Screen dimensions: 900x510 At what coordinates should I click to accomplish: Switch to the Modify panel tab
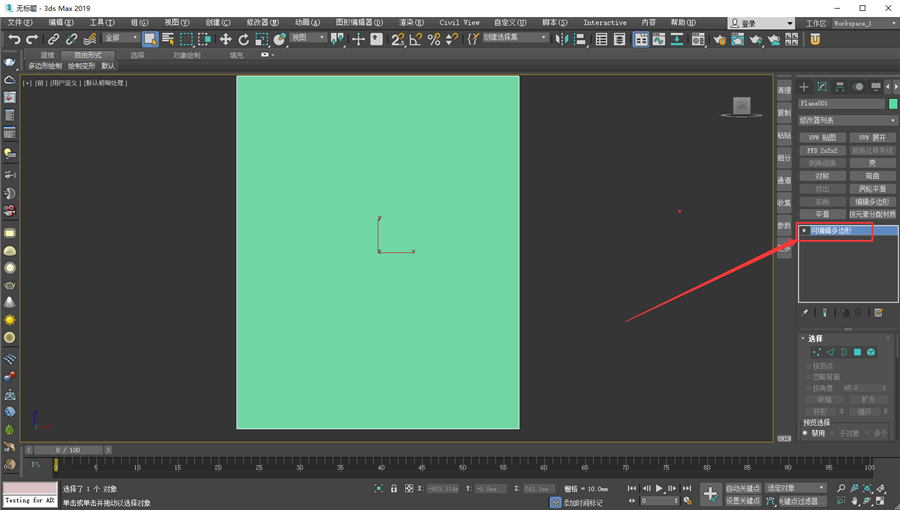(822, 87)
